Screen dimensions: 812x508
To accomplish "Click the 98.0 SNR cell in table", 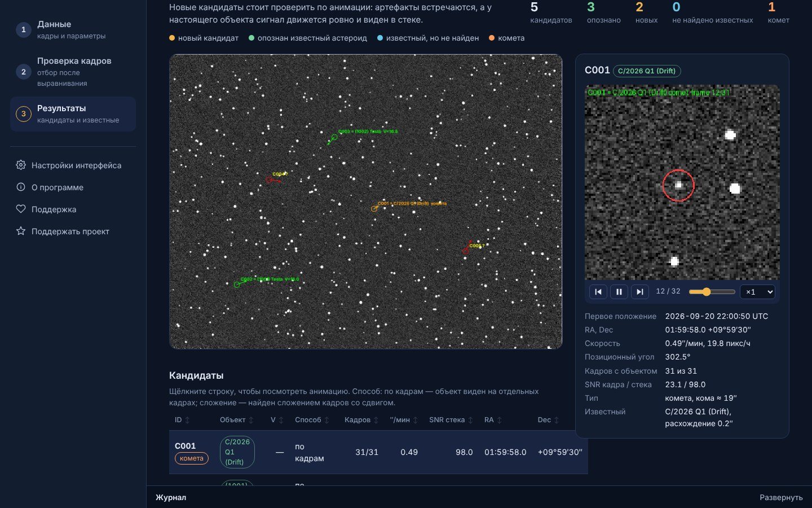I will pos(464,452).
